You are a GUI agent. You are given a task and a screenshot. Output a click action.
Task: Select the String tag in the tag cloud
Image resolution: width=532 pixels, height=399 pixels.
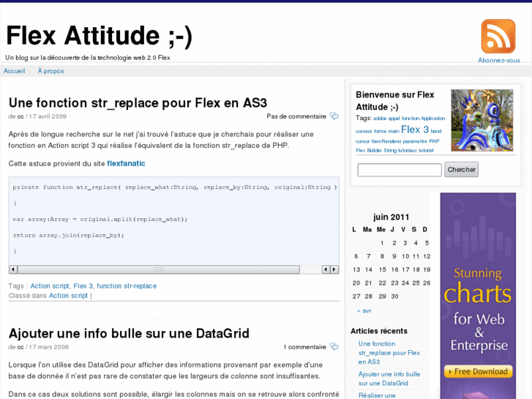coord(390,150)
